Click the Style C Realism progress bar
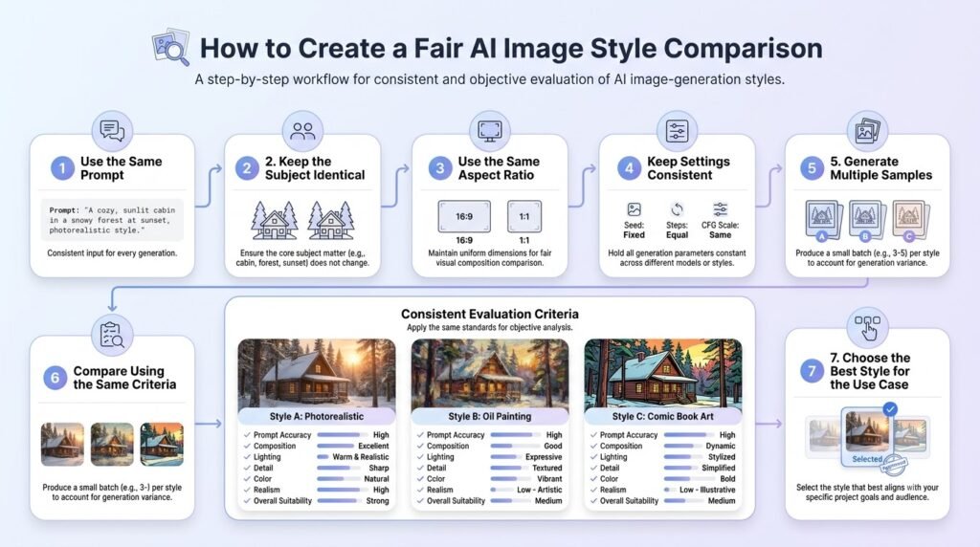The width and height of the screenshot is (980, 547). click(x=669, y=490)
